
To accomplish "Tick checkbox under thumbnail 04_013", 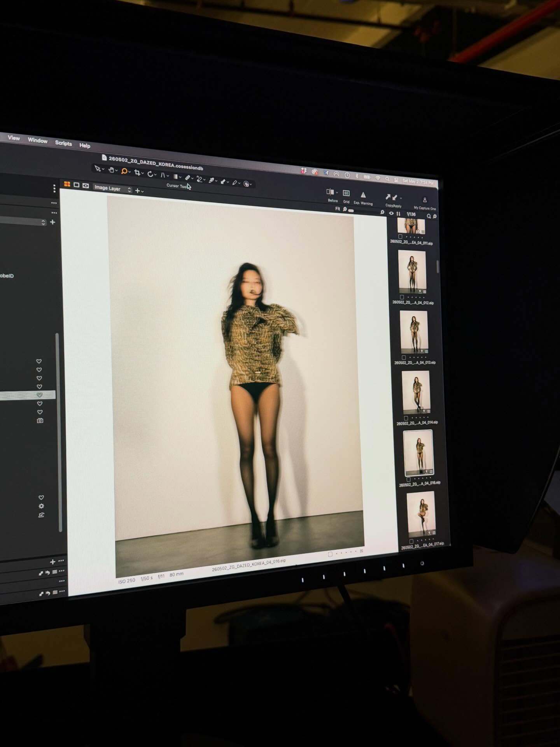I will point(404,357).
